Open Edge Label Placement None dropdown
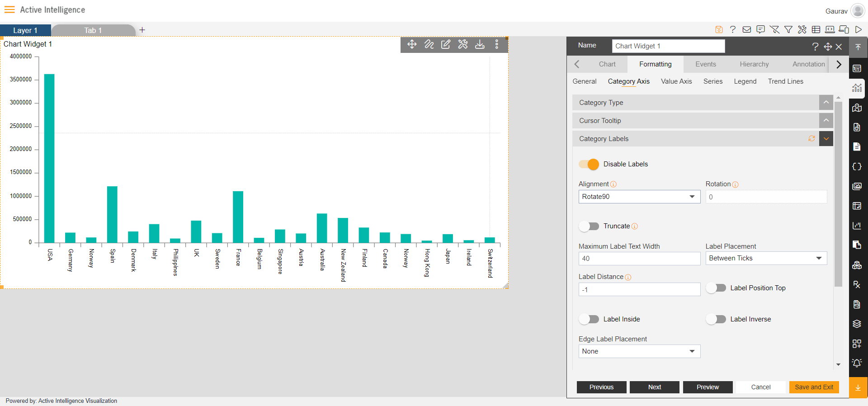Viewport: 868px width, 406px height. [639, 351]
